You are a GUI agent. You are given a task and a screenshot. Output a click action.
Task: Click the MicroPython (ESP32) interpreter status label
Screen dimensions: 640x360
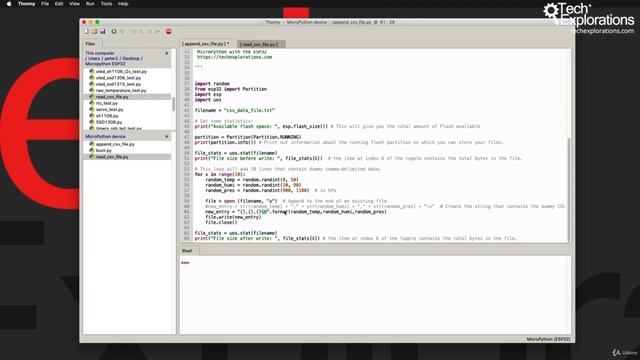pos(548,339)
